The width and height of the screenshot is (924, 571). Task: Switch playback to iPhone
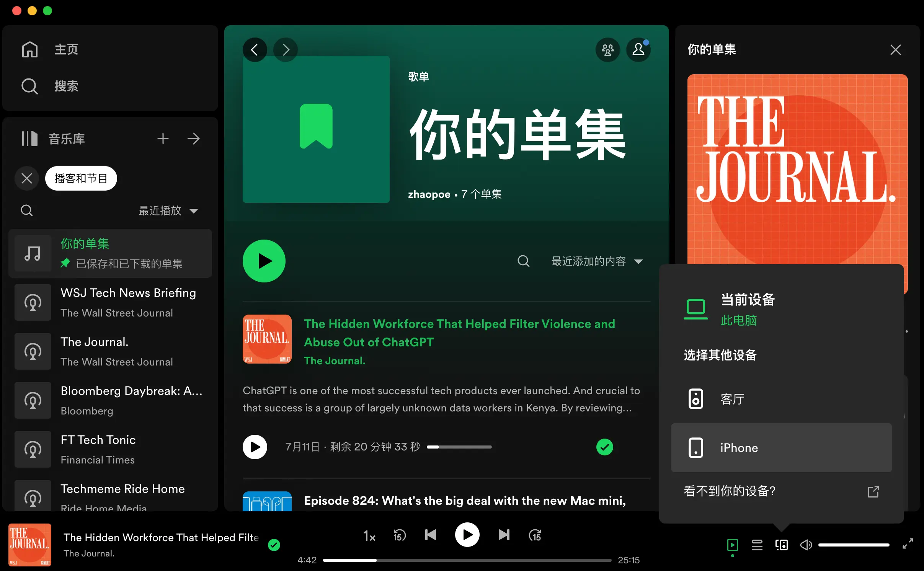782,448
